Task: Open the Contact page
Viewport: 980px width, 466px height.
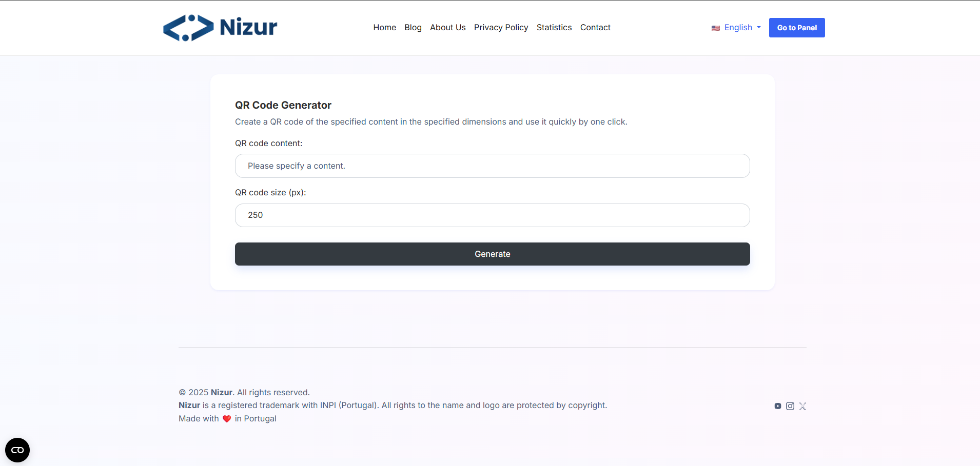Action: tap(595, 28)
